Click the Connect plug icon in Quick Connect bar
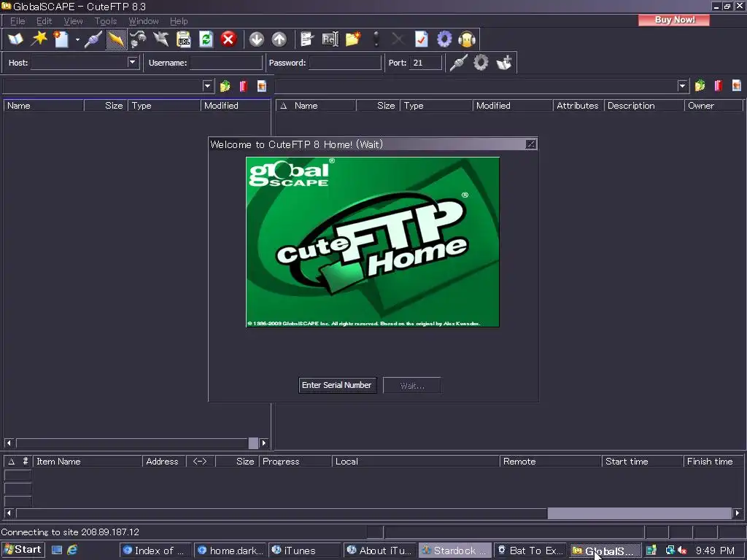 [458, 63]
